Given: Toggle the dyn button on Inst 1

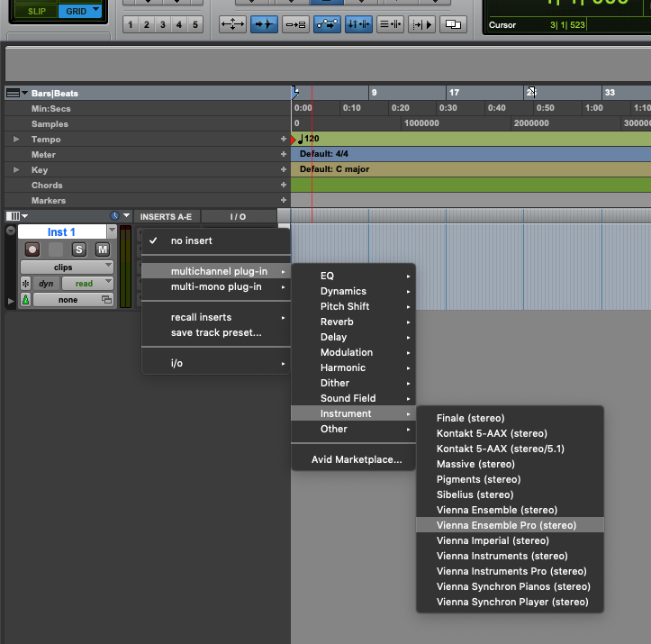Looking at the screenshot, I should tap(46, 284).
